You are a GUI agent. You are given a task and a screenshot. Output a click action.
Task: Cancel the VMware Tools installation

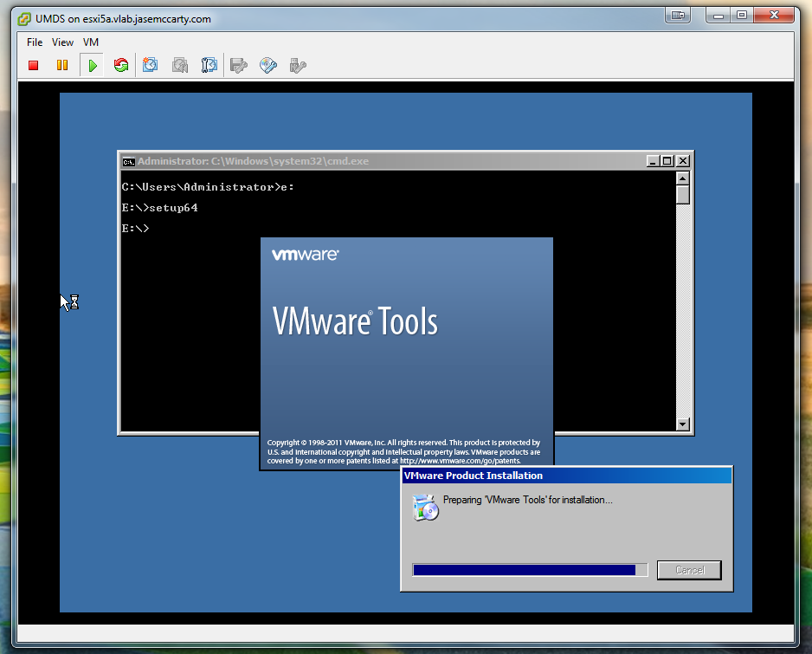point(689,570)
